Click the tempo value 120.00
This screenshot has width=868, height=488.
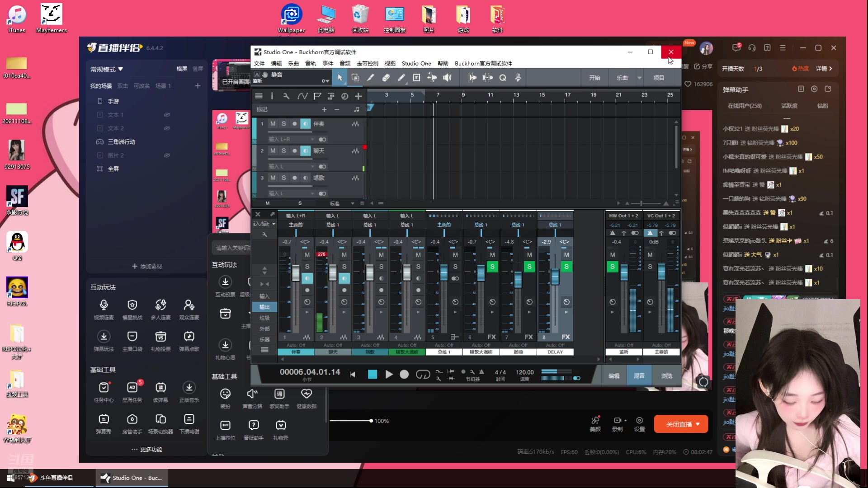pos(524,372)
